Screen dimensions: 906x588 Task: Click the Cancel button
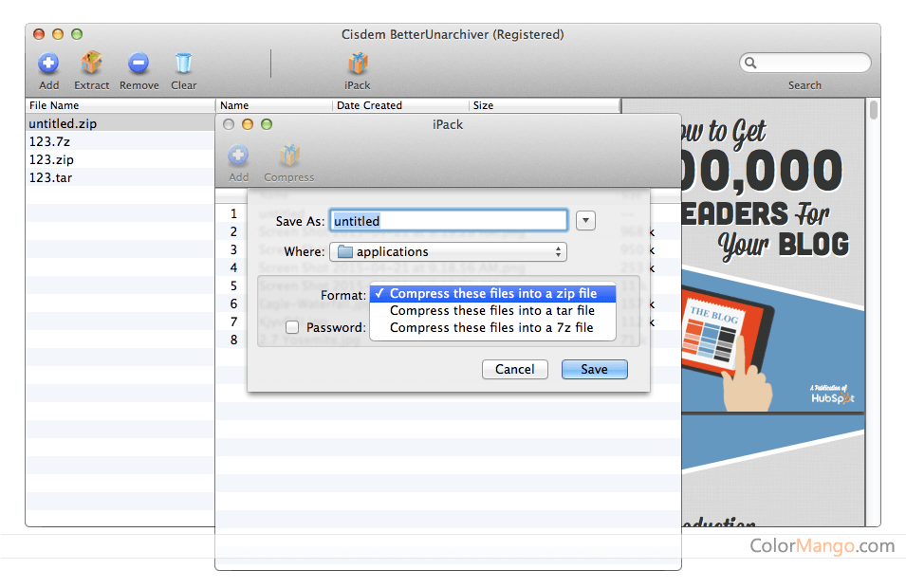514,369
